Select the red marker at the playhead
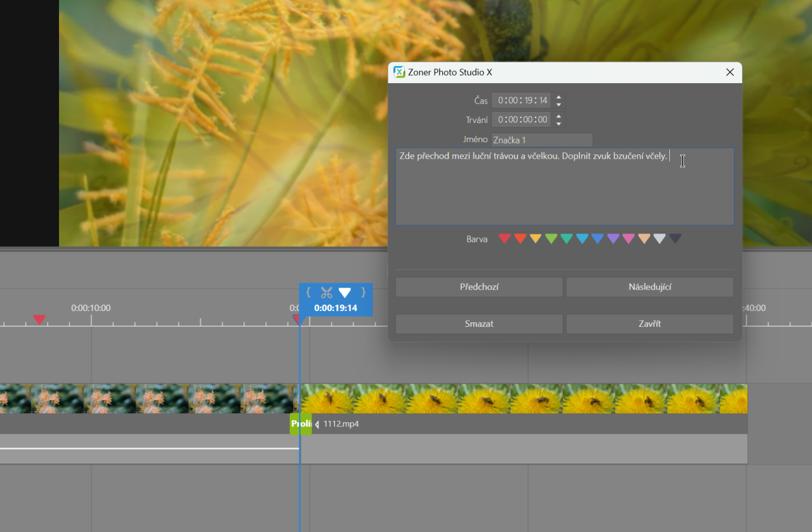Screen dimensions: 812x532 point(296,319)
